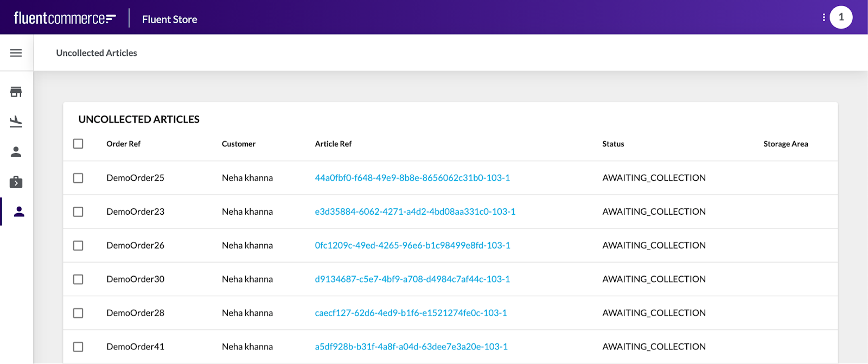The height and width of the screenshot is (364, 868).
Task: Tick the checkbox for DemoOrder41
Action: (x=78, y=347)
